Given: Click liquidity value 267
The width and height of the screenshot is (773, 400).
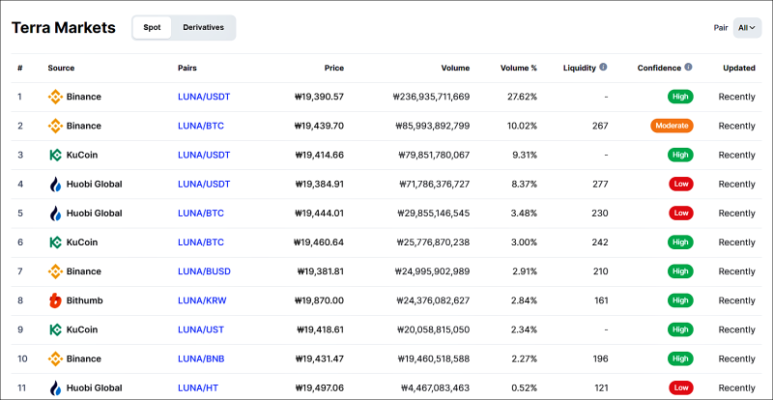Looking at the screenshot, I should click(x=600, y=126).
